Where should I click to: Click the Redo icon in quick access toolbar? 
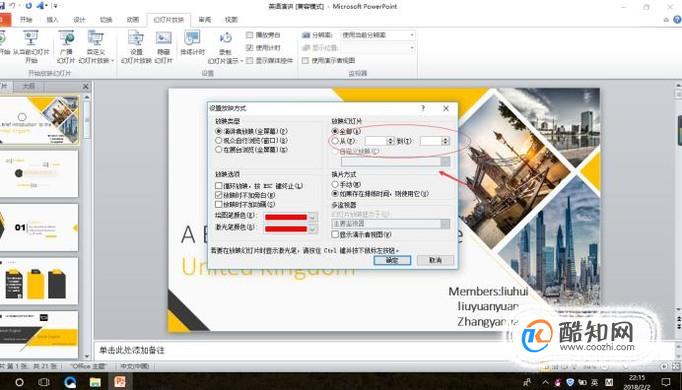pyautogui.click(x=29, y=6)
